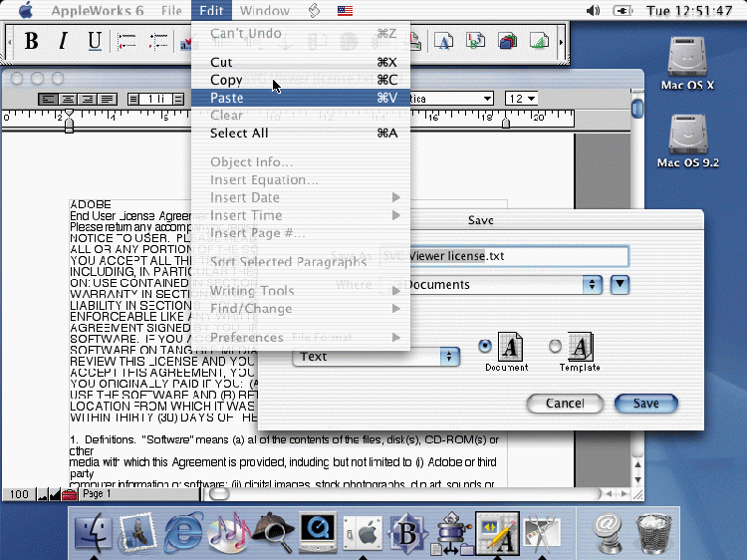747x560 pixels.
Task: Click the Save As filename field
Action: [x=504, y=256]
